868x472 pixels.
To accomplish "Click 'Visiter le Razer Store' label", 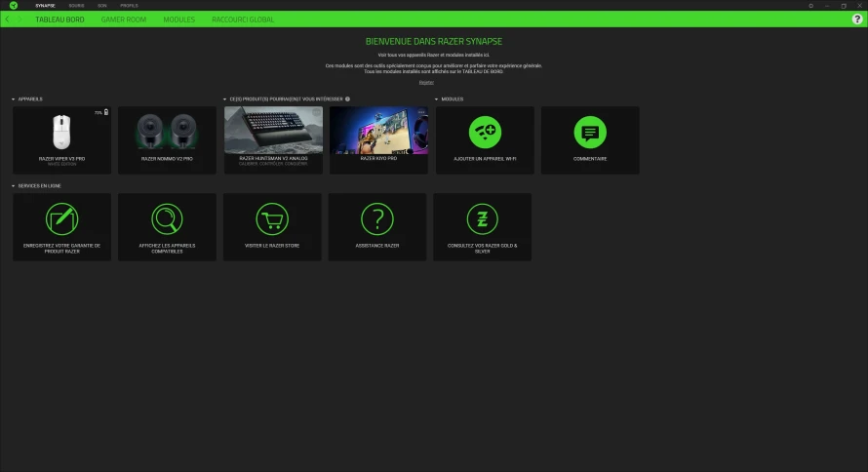I will 272,246.
